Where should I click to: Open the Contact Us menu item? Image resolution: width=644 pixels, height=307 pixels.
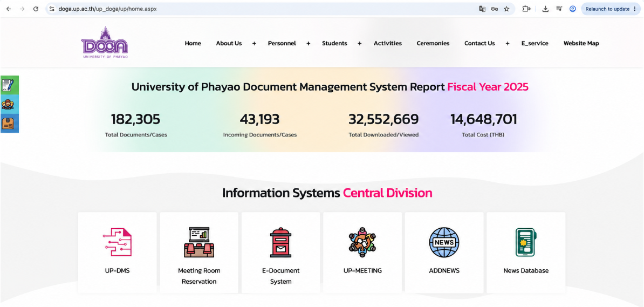(479, 43)
